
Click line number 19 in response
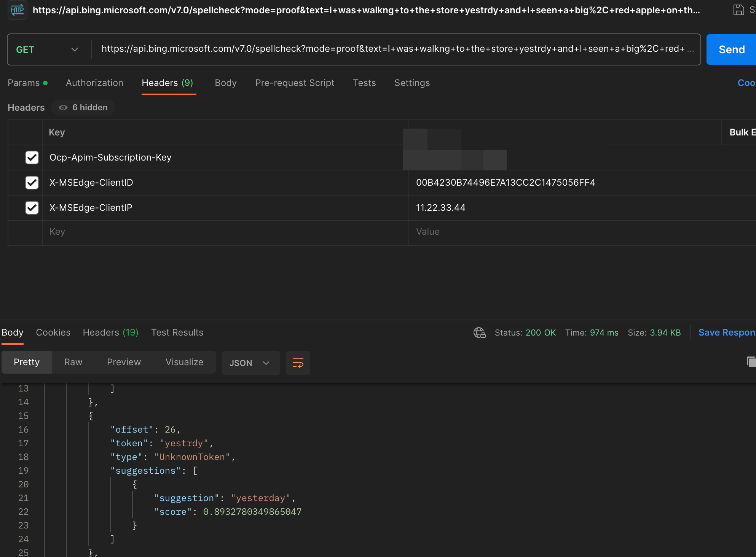(x=23, y=471)
